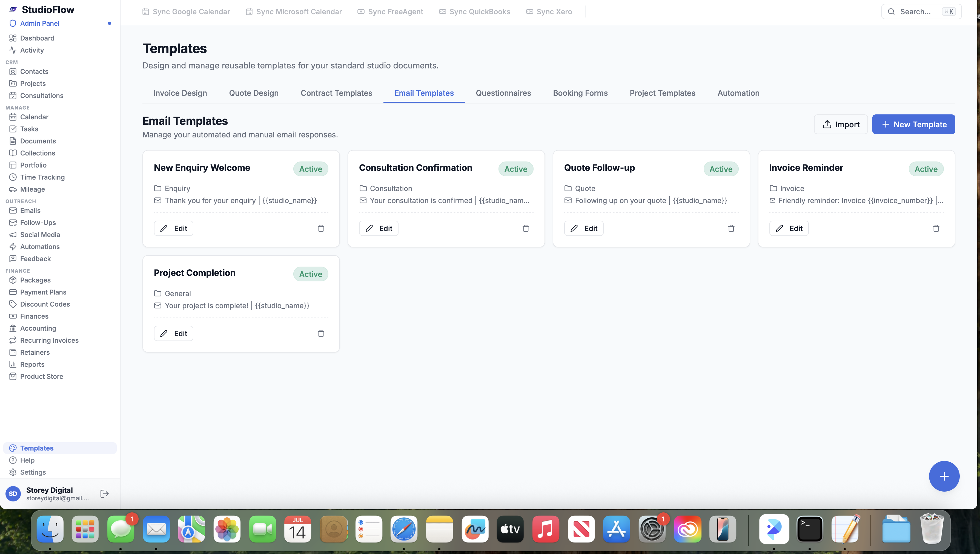Edit the Invoice Reminder template
The image size is (980, 554).
789,228
